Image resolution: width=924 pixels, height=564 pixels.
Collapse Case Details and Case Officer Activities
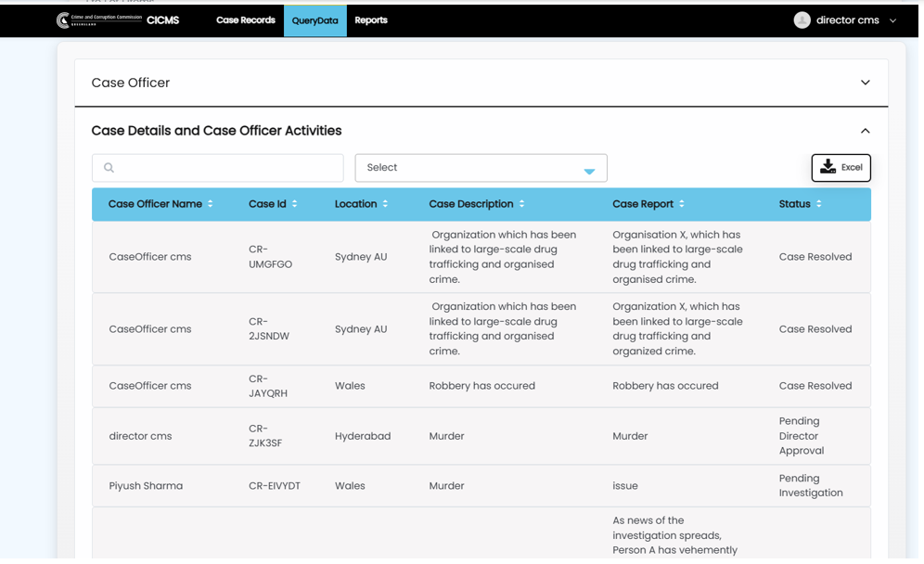tap(865, 131)
